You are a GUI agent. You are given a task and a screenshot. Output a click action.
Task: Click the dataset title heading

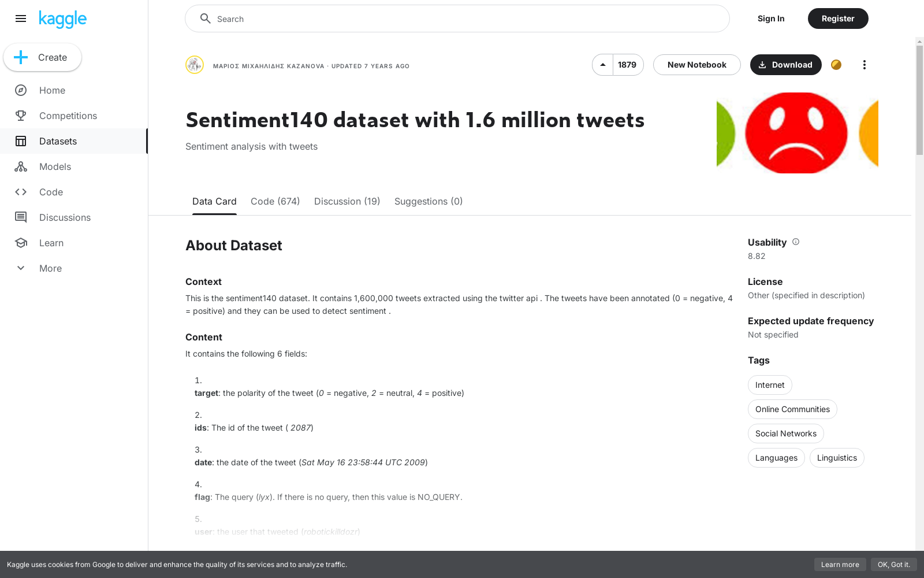tap(415, 120)
